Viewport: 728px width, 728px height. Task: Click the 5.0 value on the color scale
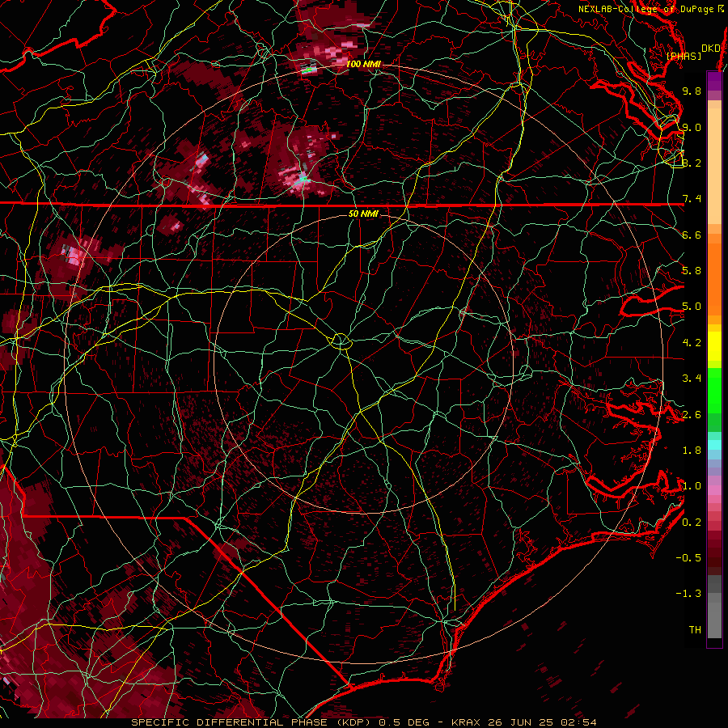pos(692,307)
